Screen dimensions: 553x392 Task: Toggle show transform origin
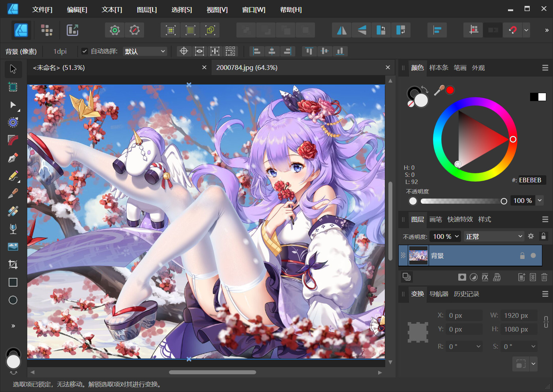pos(184,51)
